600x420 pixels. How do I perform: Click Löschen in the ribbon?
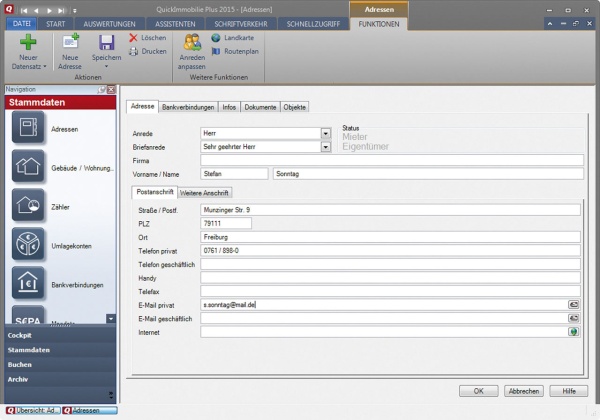pyautogui.click(x=148, y=37)
